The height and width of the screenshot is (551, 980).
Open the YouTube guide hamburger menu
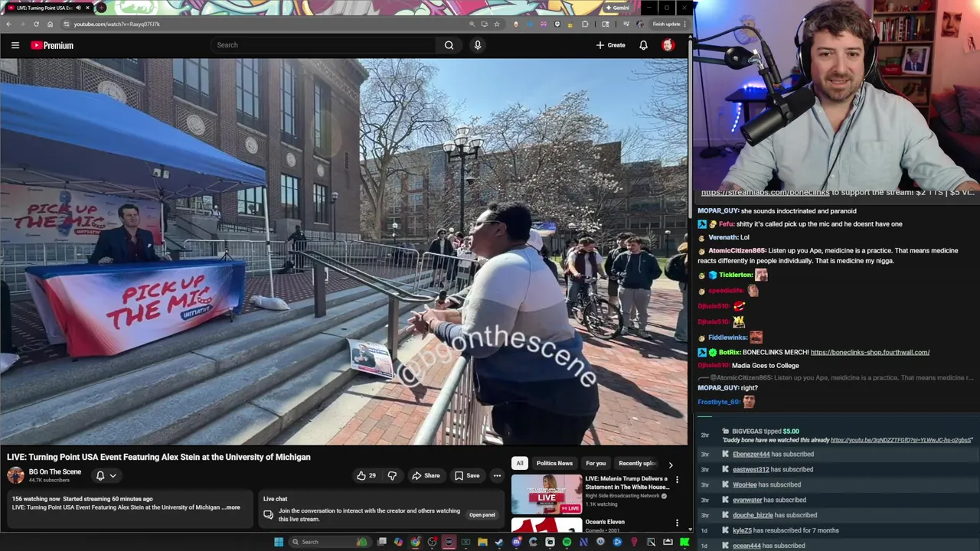15,45
